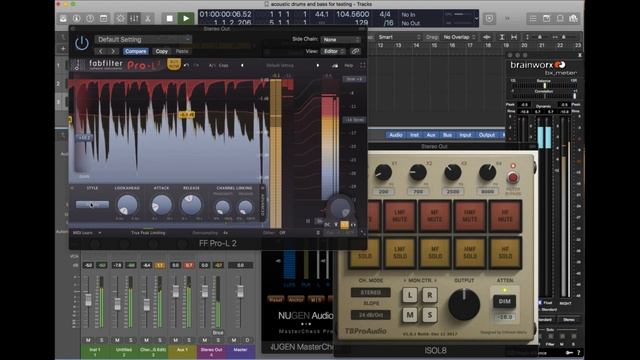The image size is (640, 360).
Task: Solo the Untitled channel strip
Action: pos(131,340)
